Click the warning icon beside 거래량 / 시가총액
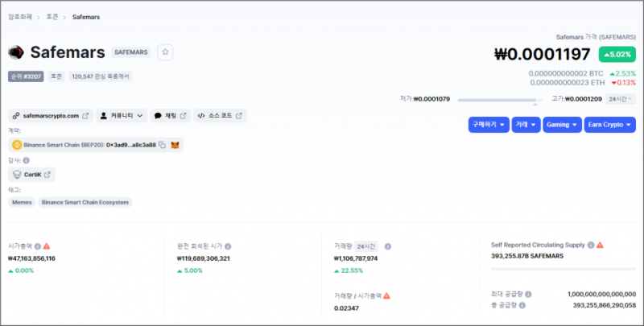The height and width of the screenshot is (326, 644). 387,296
